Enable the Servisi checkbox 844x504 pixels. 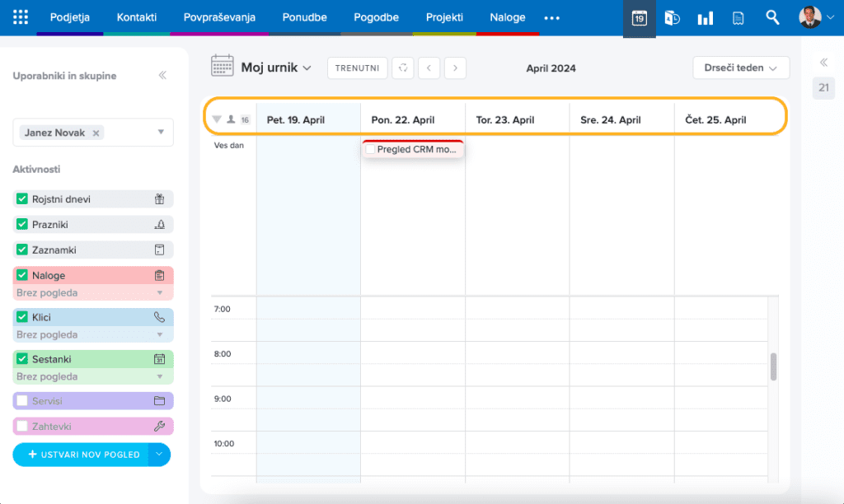22,401
